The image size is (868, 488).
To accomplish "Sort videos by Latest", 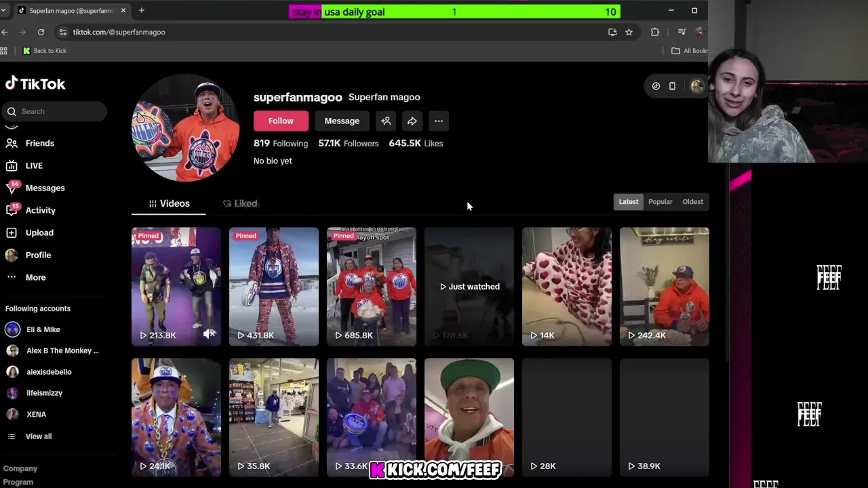I will click(x=629, y=201).
